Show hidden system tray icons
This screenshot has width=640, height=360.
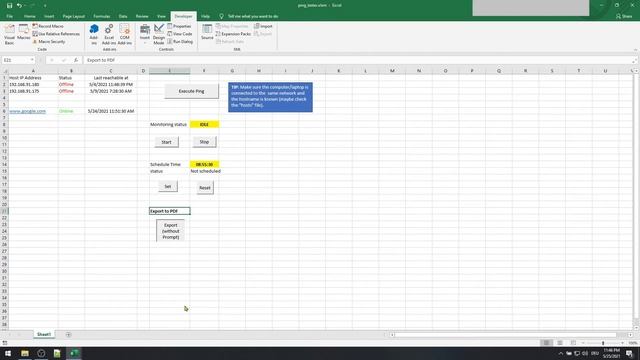(x=560, y=353)
